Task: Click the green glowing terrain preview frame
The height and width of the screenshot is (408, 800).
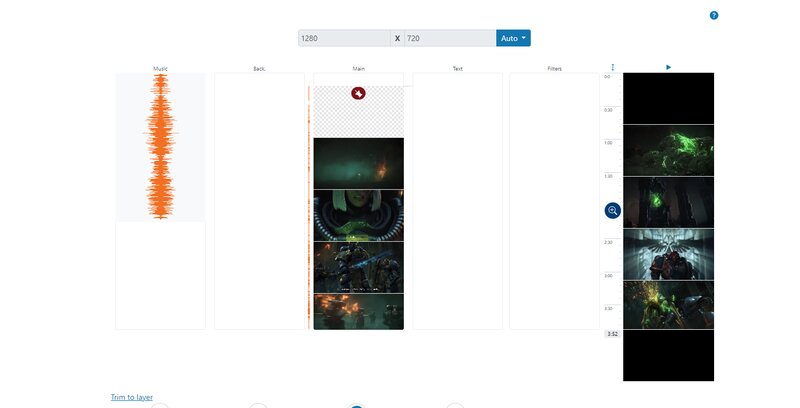Action: 668,150
